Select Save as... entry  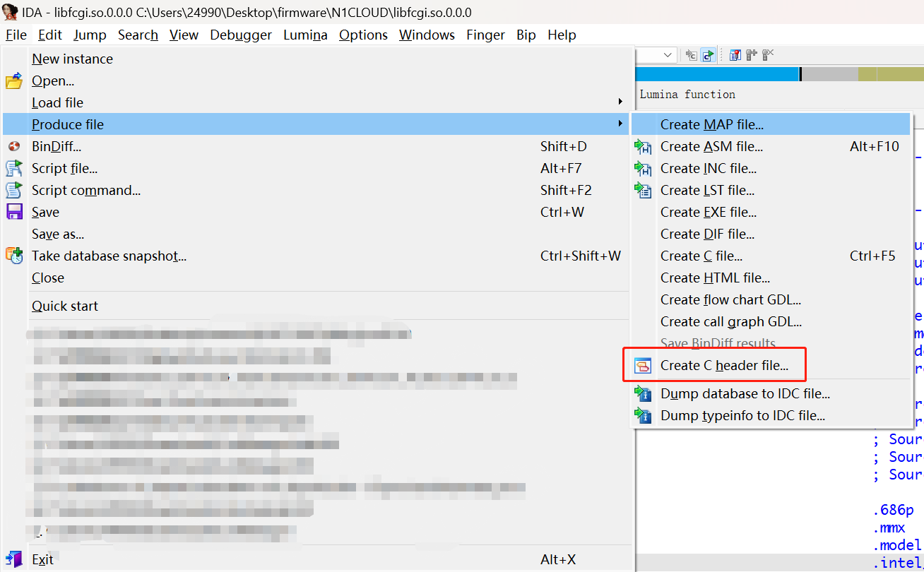(315, 234)
